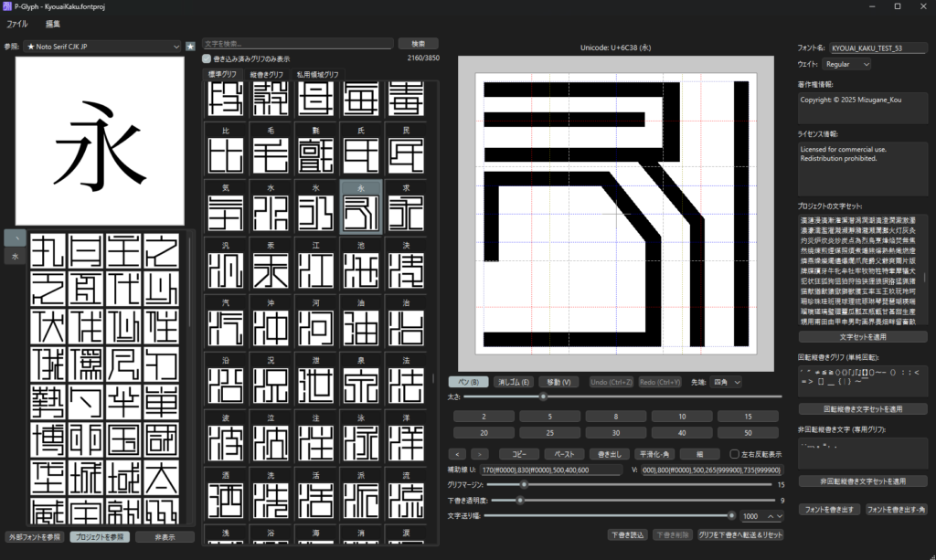
Task: Switch to the 消しゴム (E) eraser tool
Action: (514, 382)
